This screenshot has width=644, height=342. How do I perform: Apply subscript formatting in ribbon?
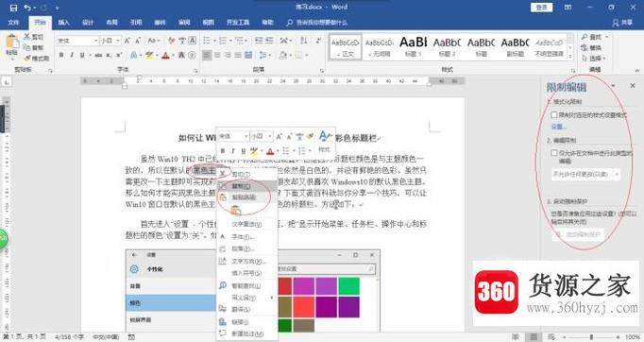(109, 55)
